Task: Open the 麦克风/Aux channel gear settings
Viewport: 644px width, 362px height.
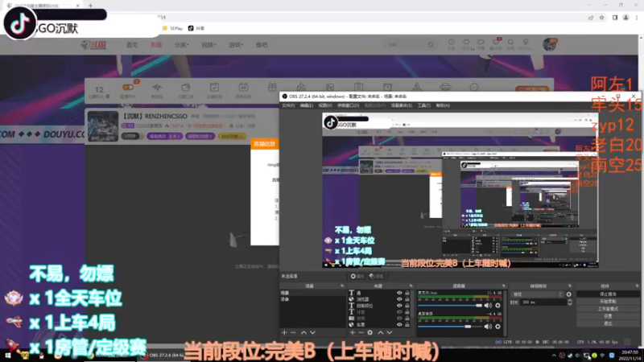Action: [x=497, y=306]
